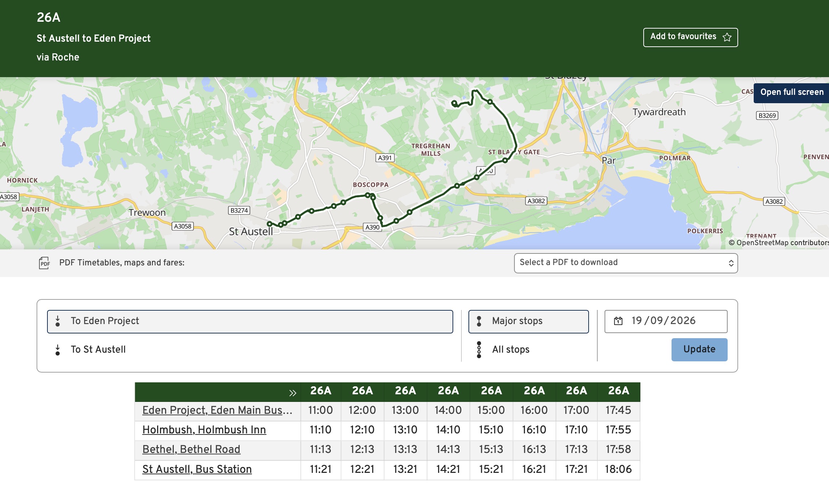829x504 pixels.
Task: Click the calendar icon in date field
Action: point(618,321)
